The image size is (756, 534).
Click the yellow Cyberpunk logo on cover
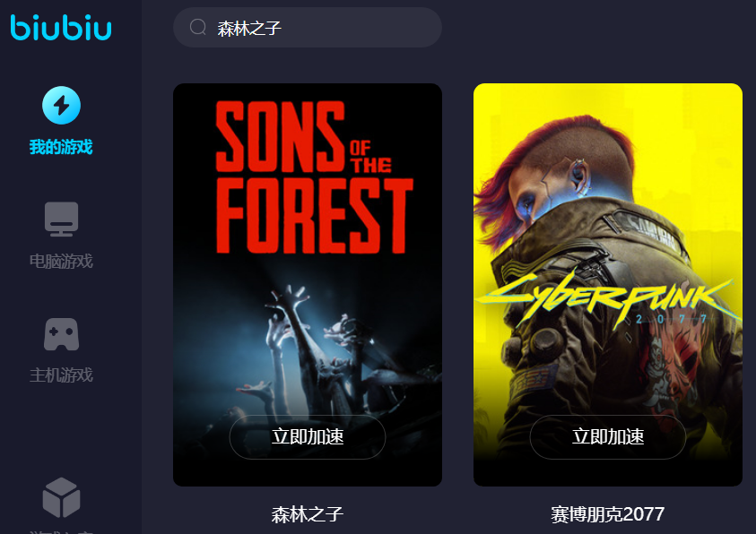(x=607, y=298)
